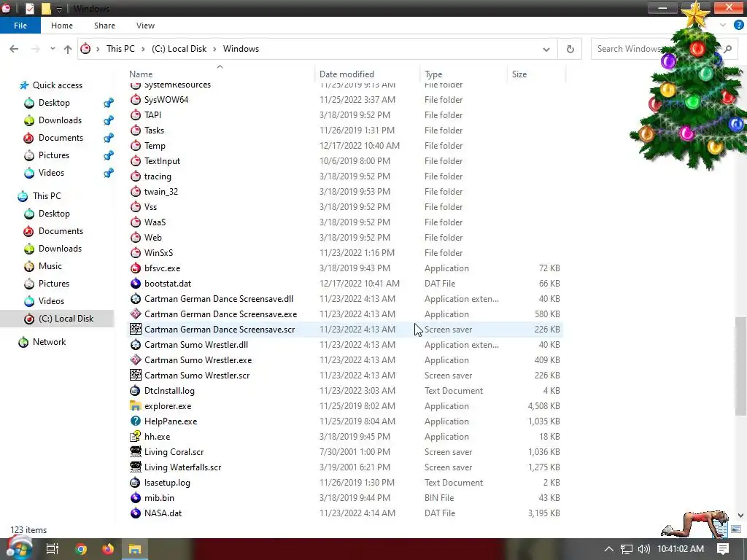
Task: Click the mib.bin file icon
Action: (136, 497)
